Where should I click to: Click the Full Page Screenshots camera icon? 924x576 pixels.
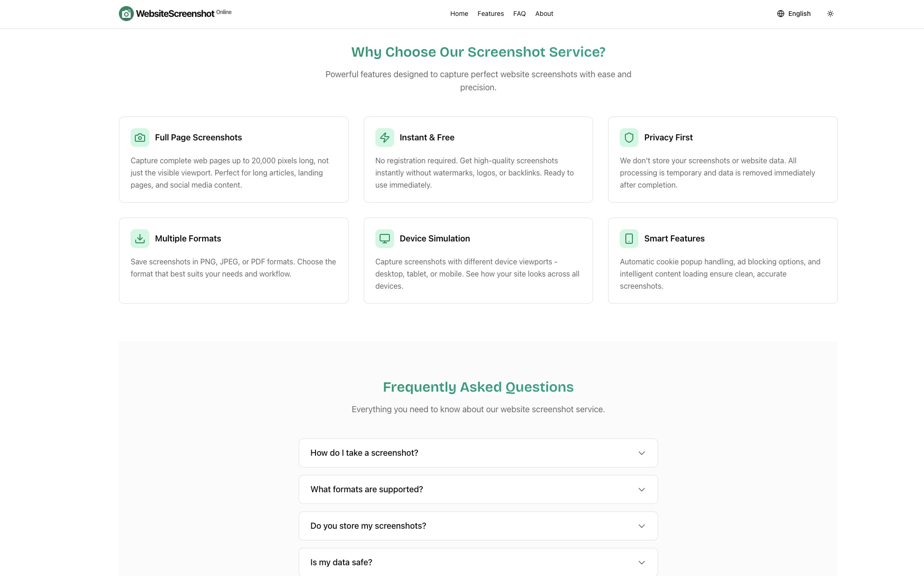click(x=140, y=138)
